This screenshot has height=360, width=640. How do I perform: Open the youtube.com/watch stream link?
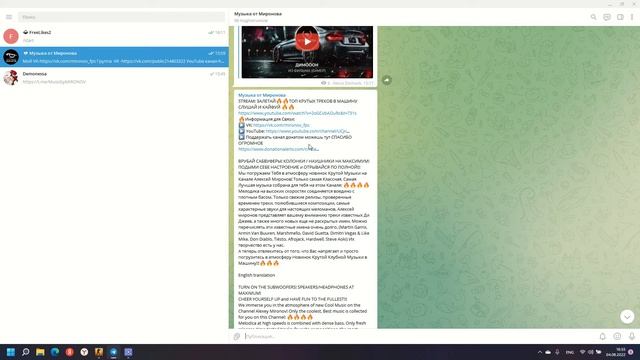pos(297,113)
